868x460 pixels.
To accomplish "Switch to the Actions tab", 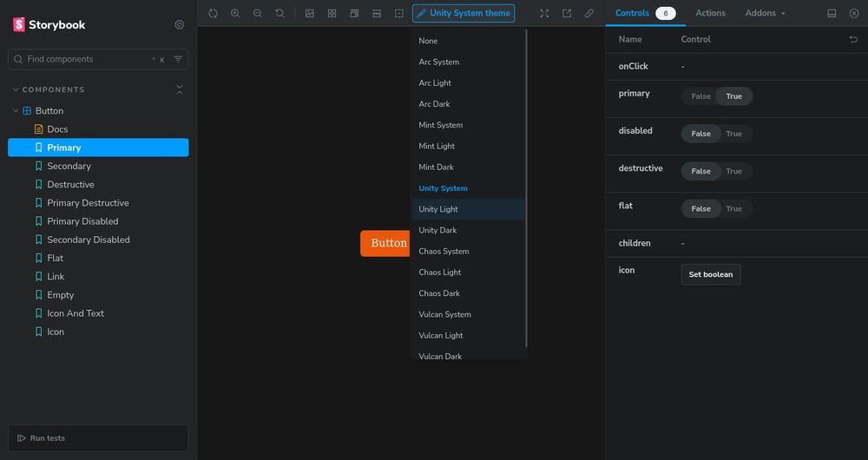I will (x=710, y=13).
